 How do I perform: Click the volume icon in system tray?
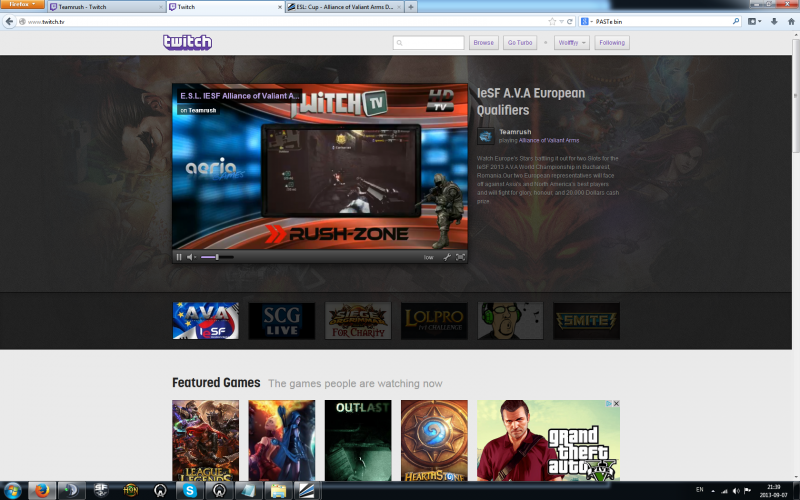pos(736,491)
